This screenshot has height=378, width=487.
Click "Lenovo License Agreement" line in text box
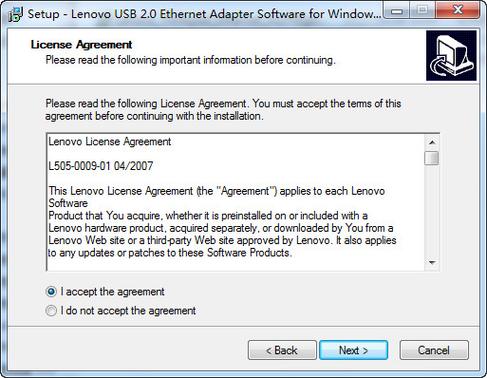tap(110, 142)
